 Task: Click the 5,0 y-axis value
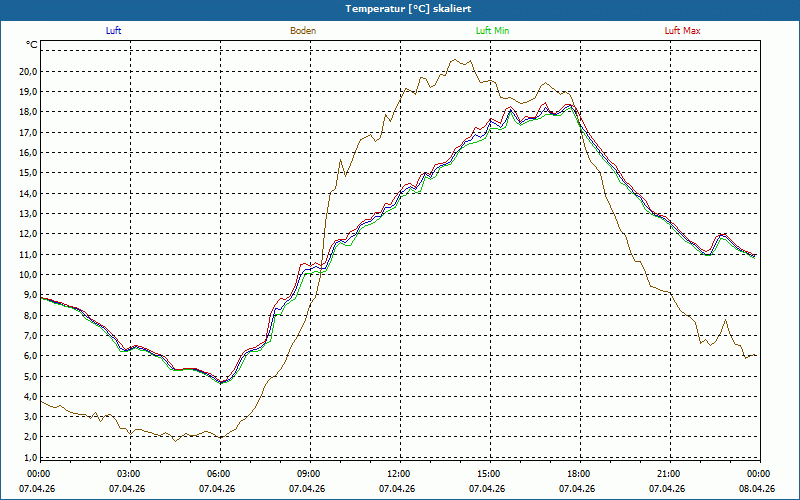coord(30,376)
